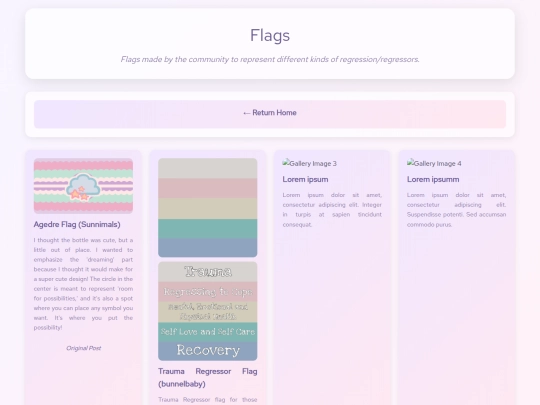This screenshot has height=405, width=540.
Task: Click the subtitle about community-made flags
Action: (x=270, y=59)
